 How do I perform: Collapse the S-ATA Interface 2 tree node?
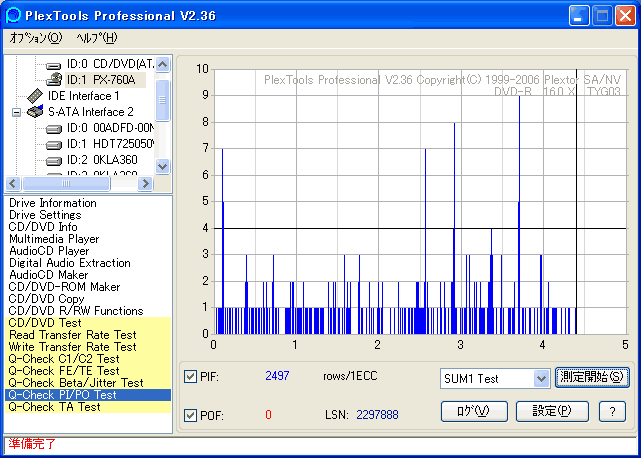16,112
